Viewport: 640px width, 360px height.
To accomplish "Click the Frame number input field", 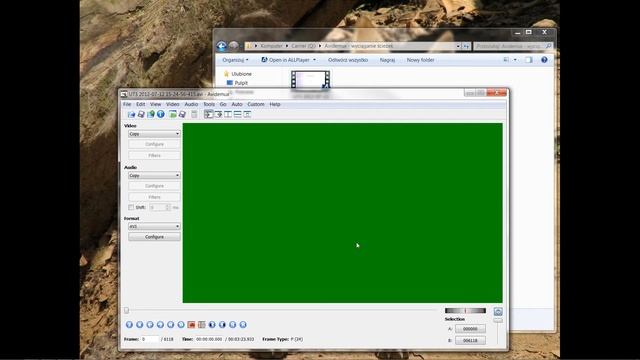I will click(150, 339).
